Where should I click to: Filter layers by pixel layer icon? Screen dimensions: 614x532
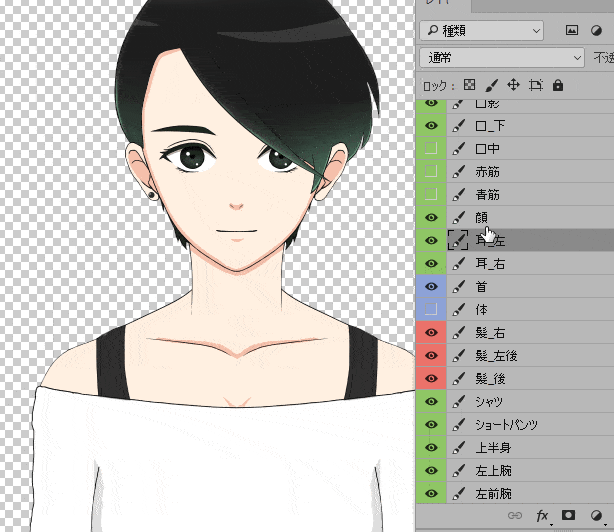[x=572, y=30]
